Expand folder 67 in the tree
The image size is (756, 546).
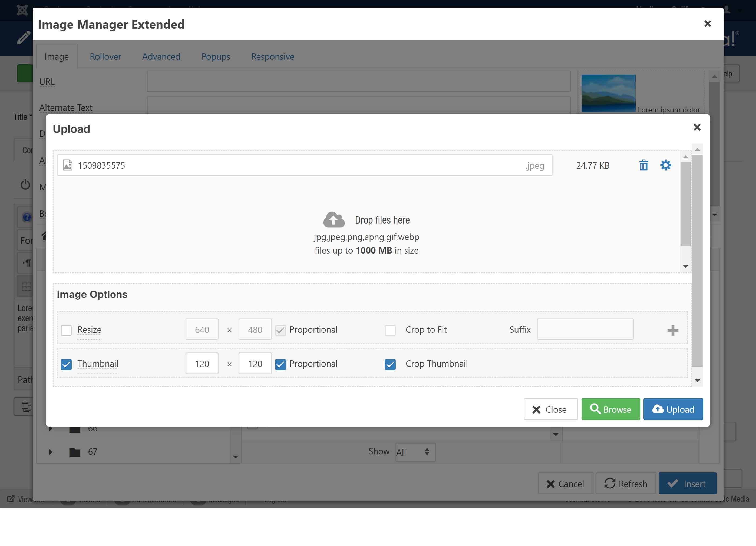(x=51, y=452)
